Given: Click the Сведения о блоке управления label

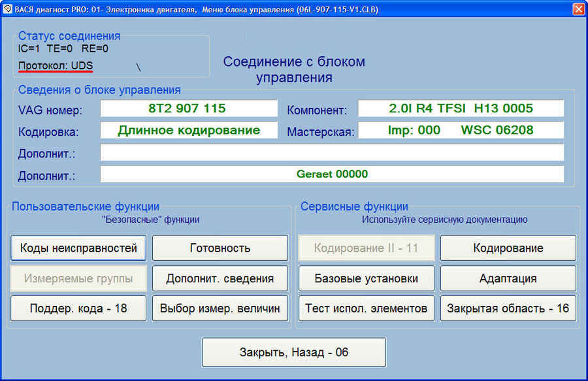Looking at the screenshot, I should 99,90.
